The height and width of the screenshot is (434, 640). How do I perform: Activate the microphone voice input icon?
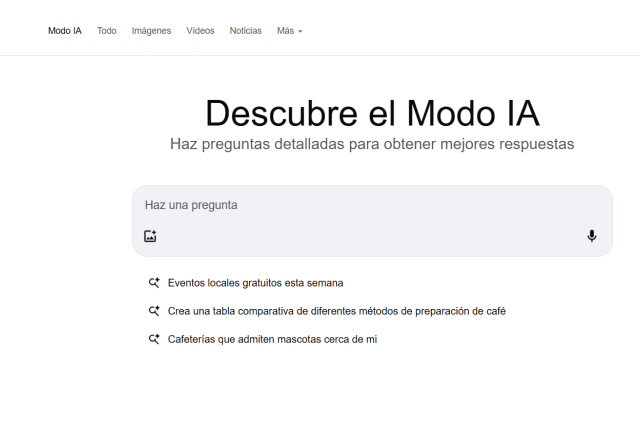(591, 236)
